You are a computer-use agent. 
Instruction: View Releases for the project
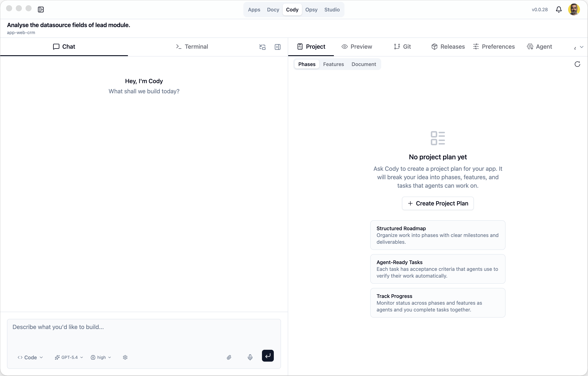tap(448, 46)
